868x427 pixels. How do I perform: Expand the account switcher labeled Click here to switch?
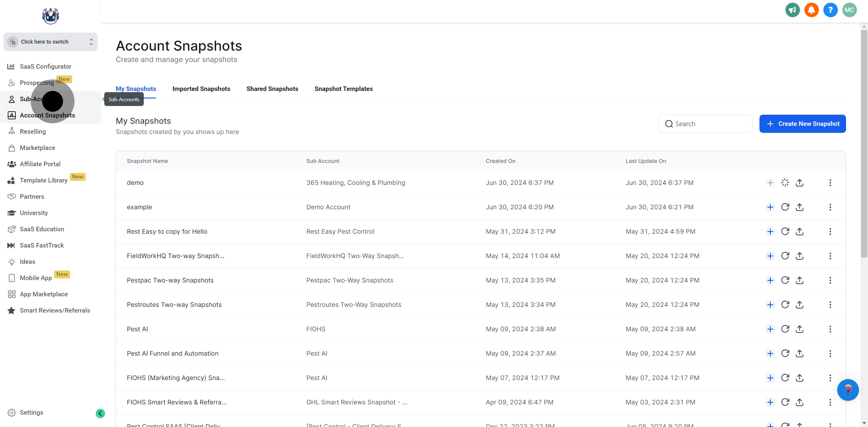click(51, 42)
